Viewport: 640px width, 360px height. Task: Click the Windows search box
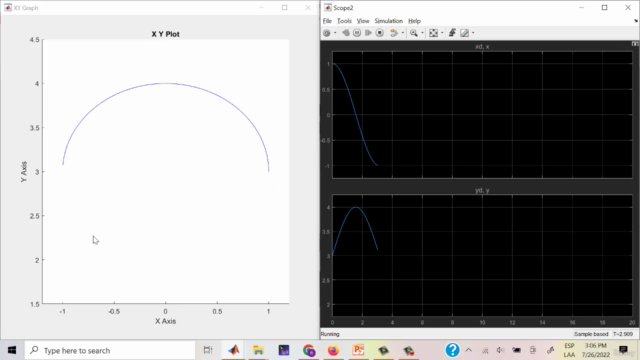point(110,350)
